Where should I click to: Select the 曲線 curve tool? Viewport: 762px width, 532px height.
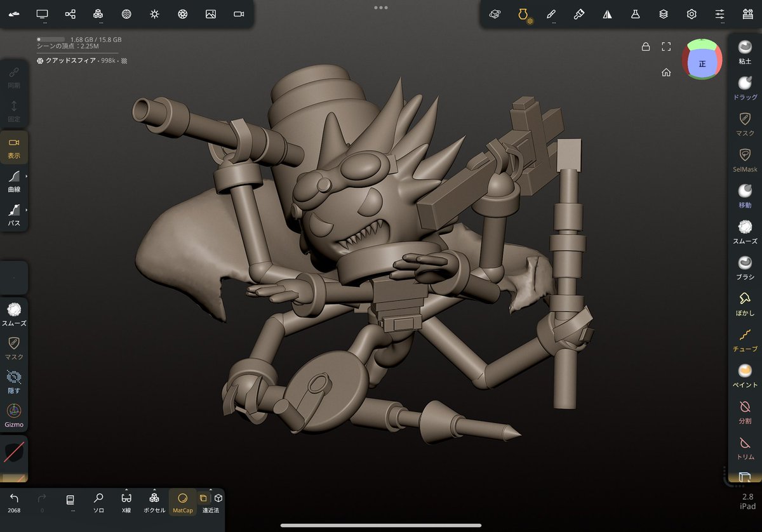coord(14,181)
